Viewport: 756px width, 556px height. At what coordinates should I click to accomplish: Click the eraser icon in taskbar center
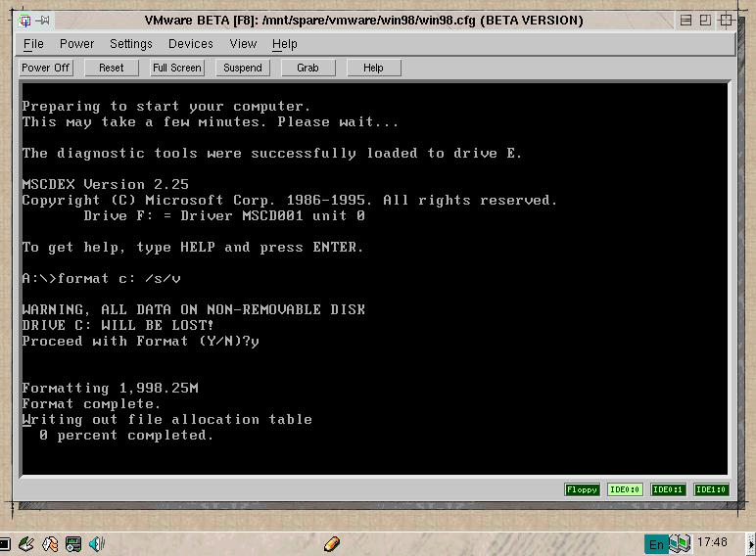tap(331, 543)
